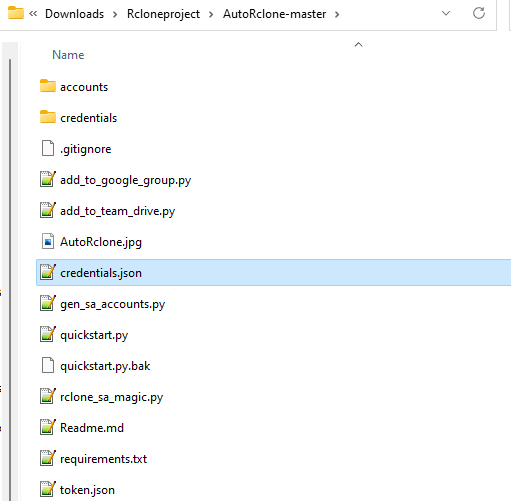511x501 pixels.
Task: Click the credentials.json file icon
Action: pyautogui.click(x=48, y=272)
